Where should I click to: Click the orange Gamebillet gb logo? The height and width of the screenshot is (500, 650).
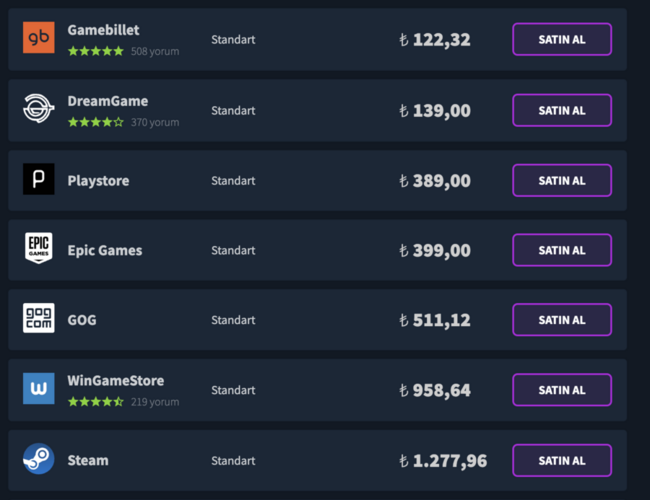pyautogui.click(x=39, y=38)
